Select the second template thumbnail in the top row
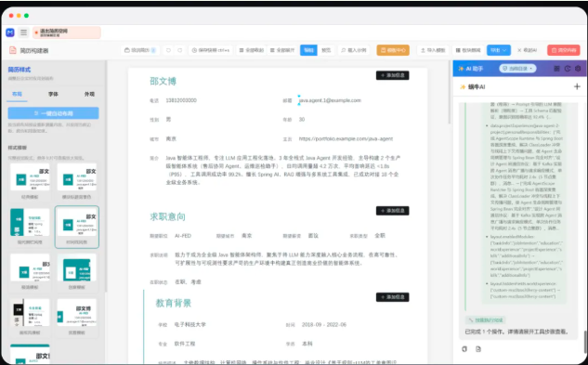This screenshot has height=365, width=588. 77,181
